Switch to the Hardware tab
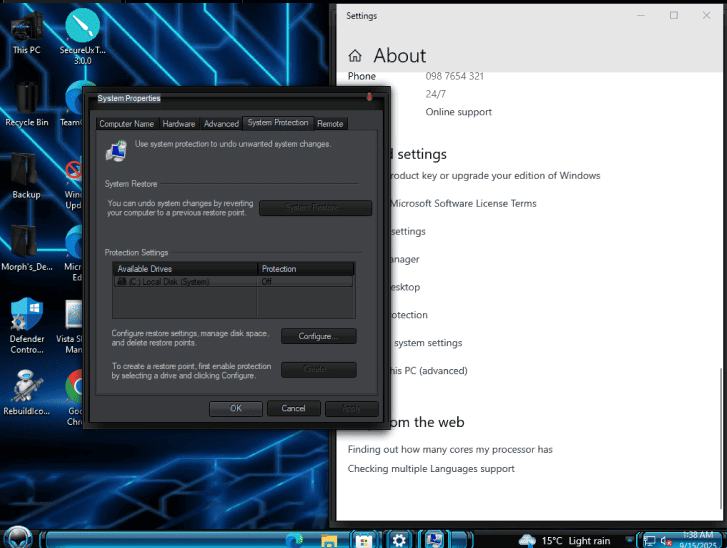 click(x=179, y=124)
